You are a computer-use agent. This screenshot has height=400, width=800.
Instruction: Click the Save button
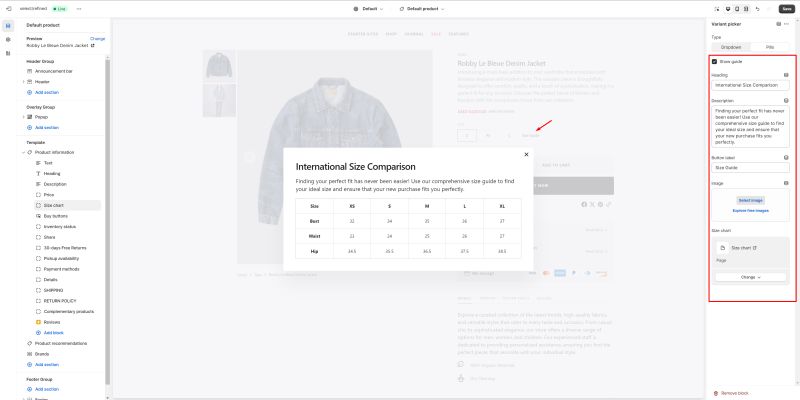tap(786, 9)
